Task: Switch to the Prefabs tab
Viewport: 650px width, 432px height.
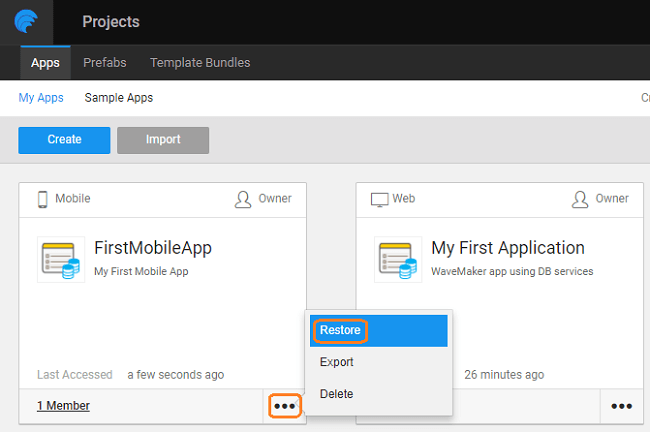Action: coord(105,62)
